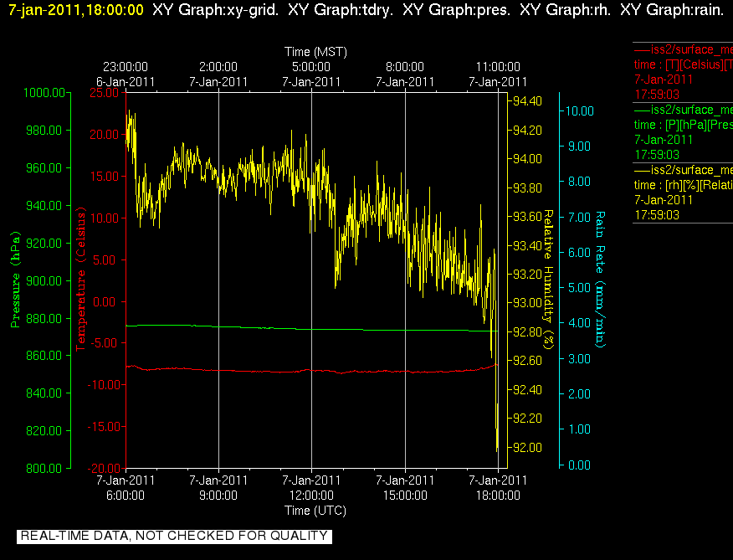
Task: Click pressure axis value 800.00
Action: pyautogui.click(x=44, y=468)
